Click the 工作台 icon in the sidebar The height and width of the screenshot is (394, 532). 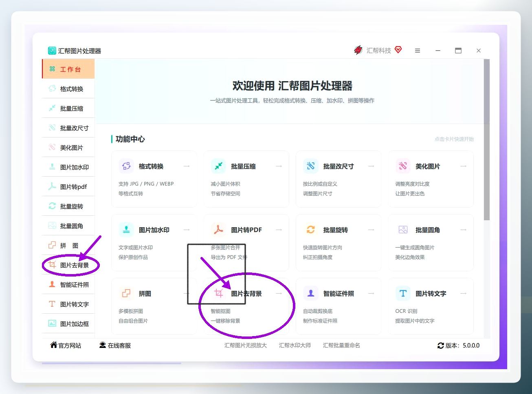(52, 69)
